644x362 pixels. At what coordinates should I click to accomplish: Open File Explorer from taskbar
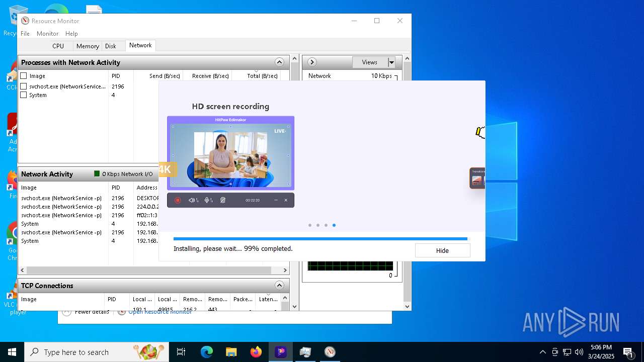pyautogui.click(x=231, y=352)
